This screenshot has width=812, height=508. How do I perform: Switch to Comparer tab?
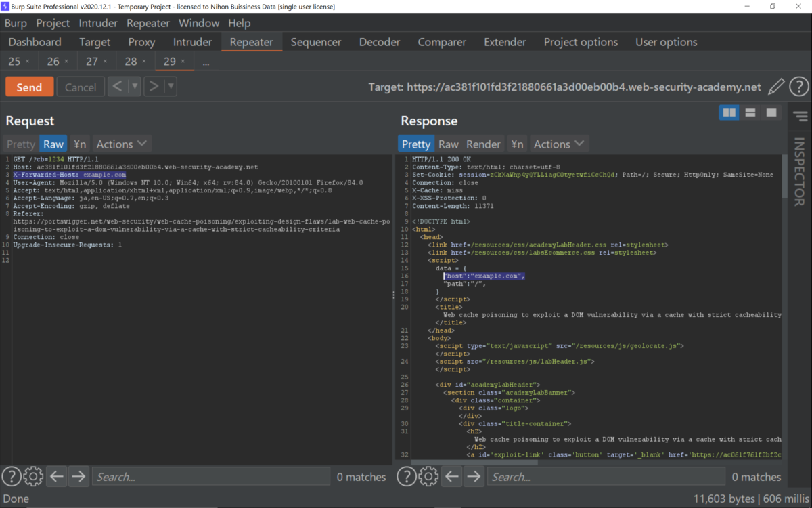442,42
